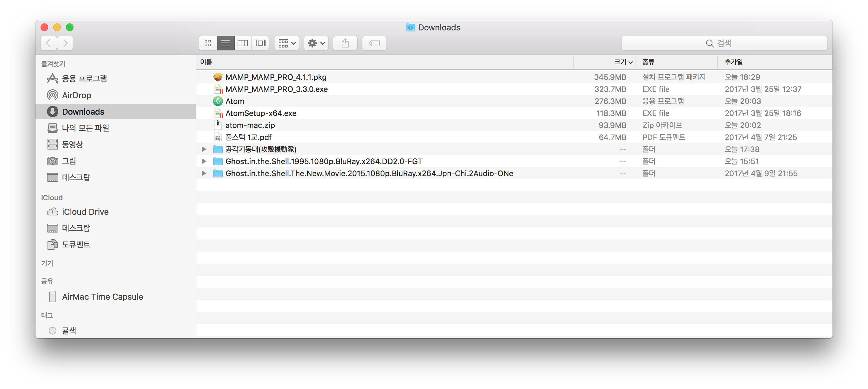Expand the Ghost.in.the.Shell.The.New.Movie.2015 folder
Viewport: 868px width, 389px height.
coord(203,173)
